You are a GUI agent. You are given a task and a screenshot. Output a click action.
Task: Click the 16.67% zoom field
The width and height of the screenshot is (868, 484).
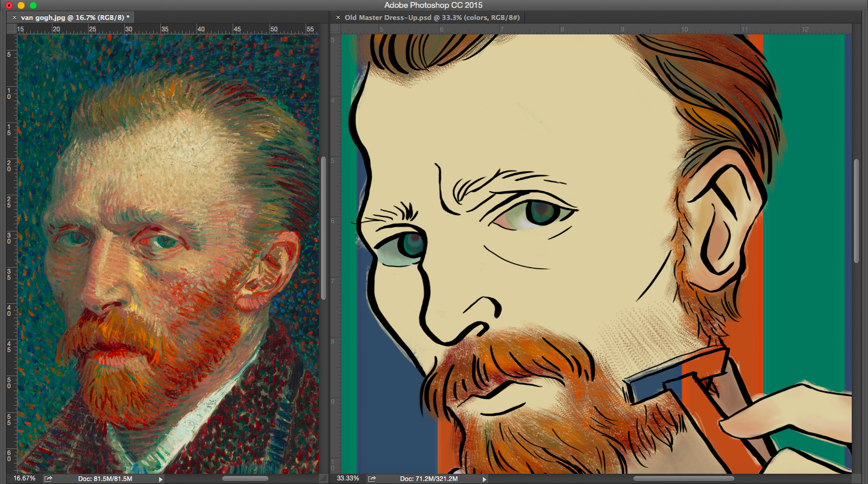(25, 479)
